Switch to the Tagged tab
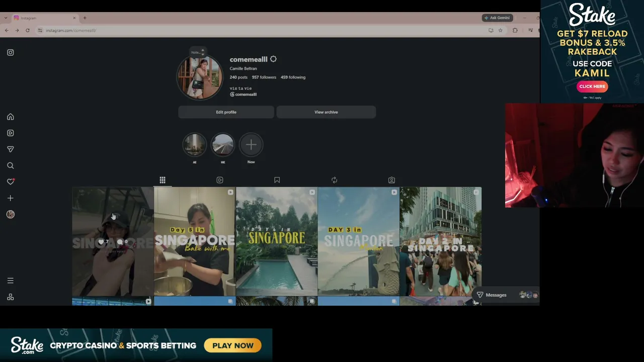 (x=391, y=180)
